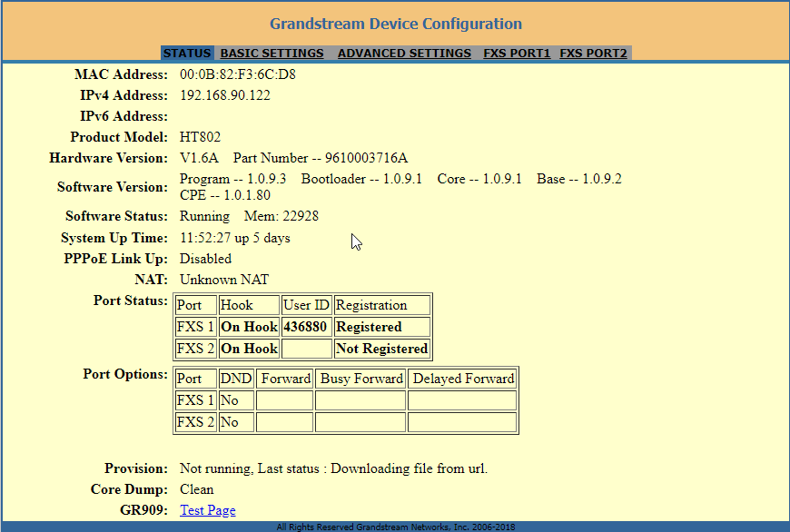Open the FXS PORT2 tab
Image resolution: width=790 pixels, height=532 pixels.
(594, 53)
